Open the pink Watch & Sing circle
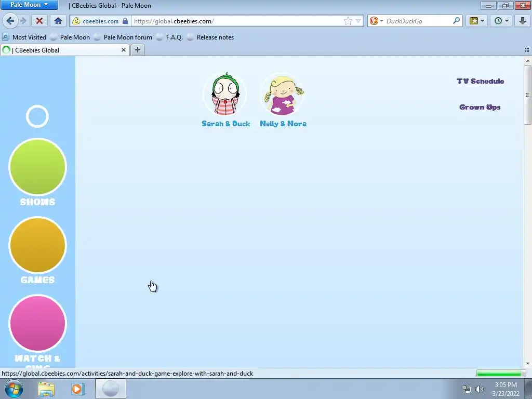Viewport: 532px width, 399px height. (37, 323)
